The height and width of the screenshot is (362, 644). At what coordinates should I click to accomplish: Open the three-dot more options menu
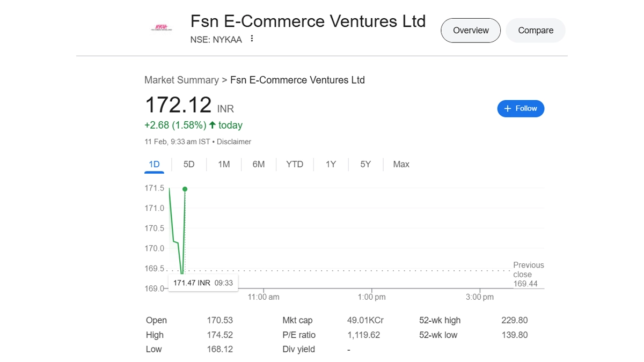(252, 39)
